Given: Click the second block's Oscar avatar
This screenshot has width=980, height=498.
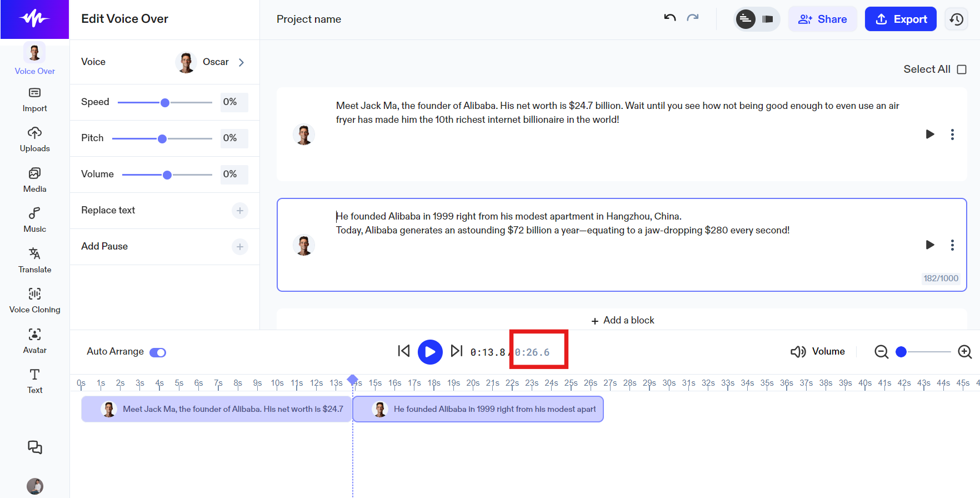Looking at the screenshot, I should click(x=304, y=245).
